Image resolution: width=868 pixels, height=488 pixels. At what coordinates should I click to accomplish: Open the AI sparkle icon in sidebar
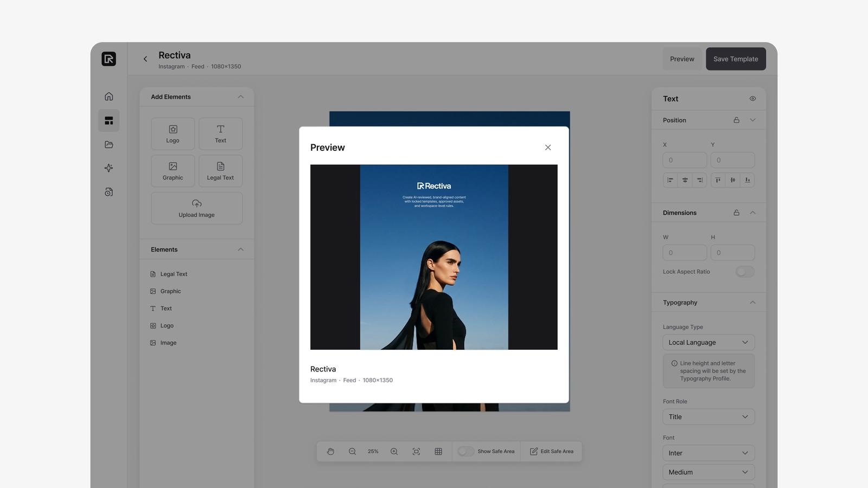109,168
